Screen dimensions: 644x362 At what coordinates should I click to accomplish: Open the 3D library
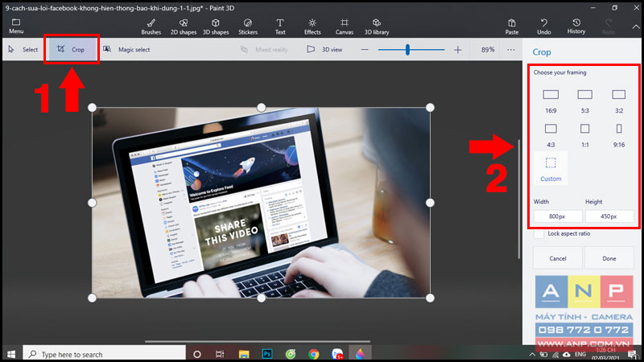pos(377,27)
